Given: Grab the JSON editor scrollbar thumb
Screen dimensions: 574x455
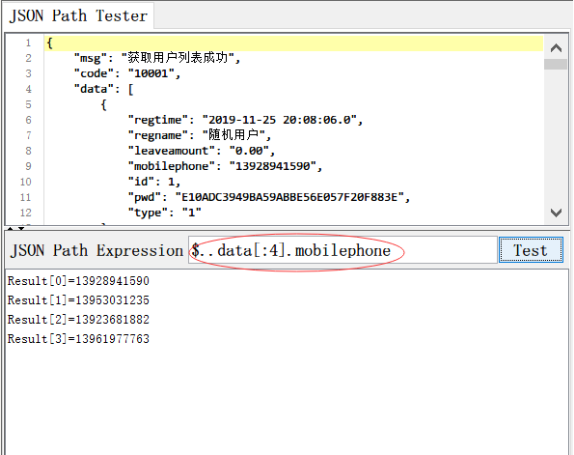Looking at the screenshot, I should click(x=556, y=64).
